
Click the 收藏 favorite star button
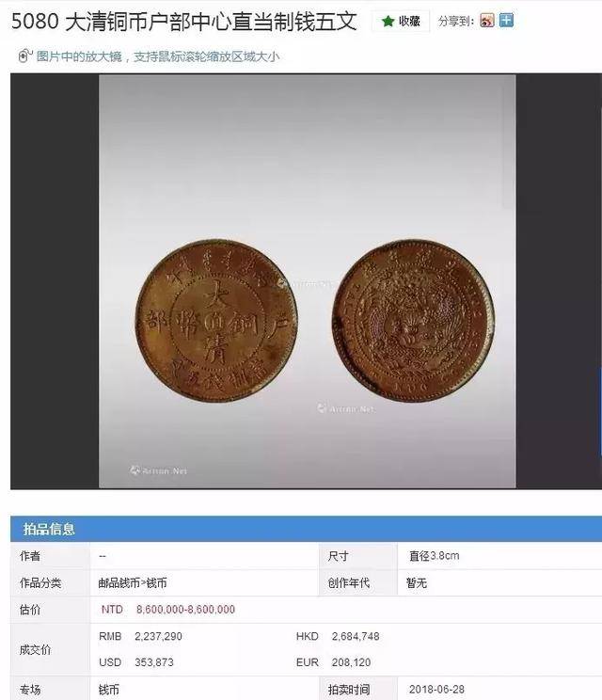tap(401, 21)
